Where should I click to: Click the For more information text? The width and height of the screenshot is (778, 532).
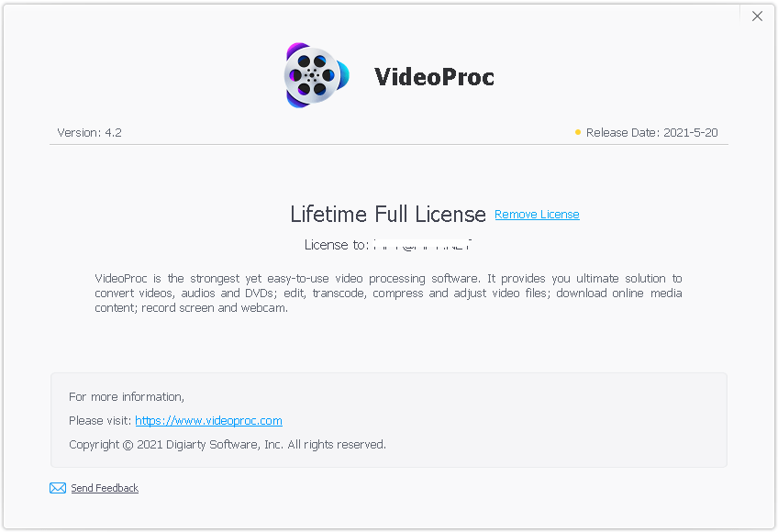pyautogui.click(x=127, y=396)
